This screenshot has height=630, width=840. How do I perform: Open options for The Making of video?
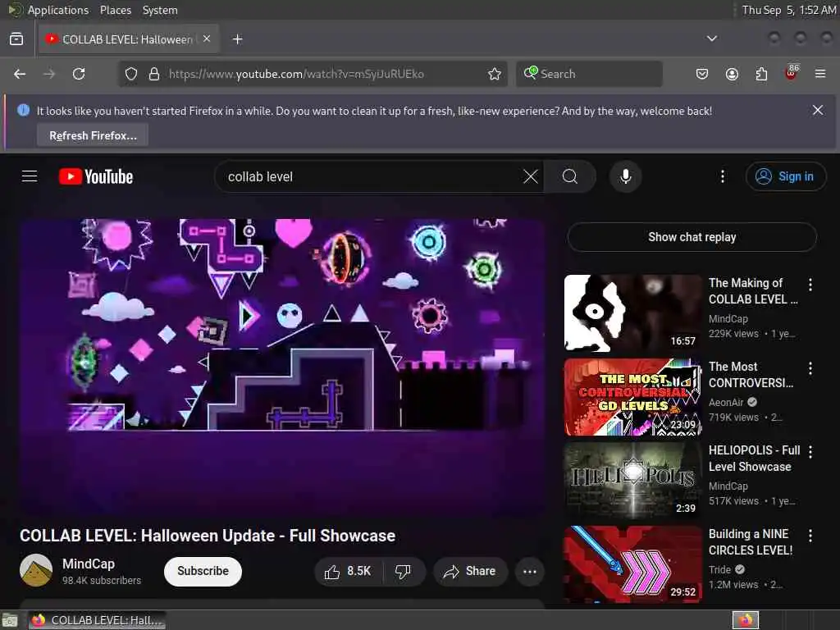click(x=810, y=285)
